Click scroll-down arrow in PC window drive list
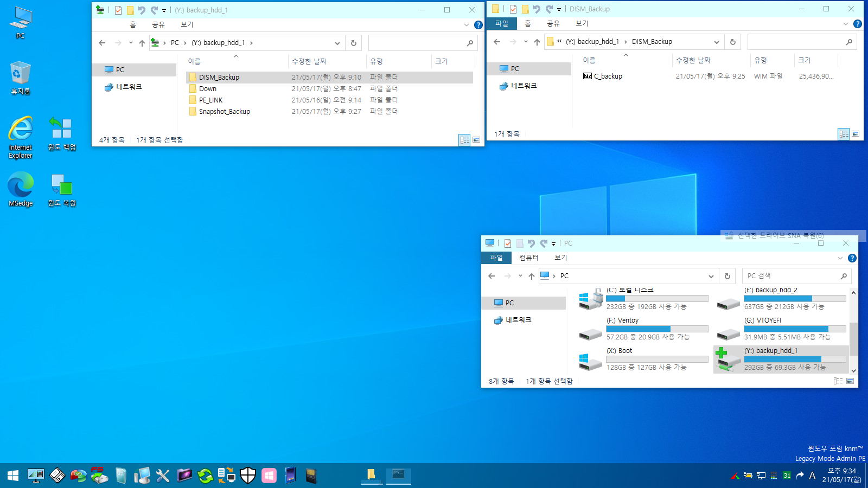The height and width of the screenshot is (488, 868). (853, 371)
